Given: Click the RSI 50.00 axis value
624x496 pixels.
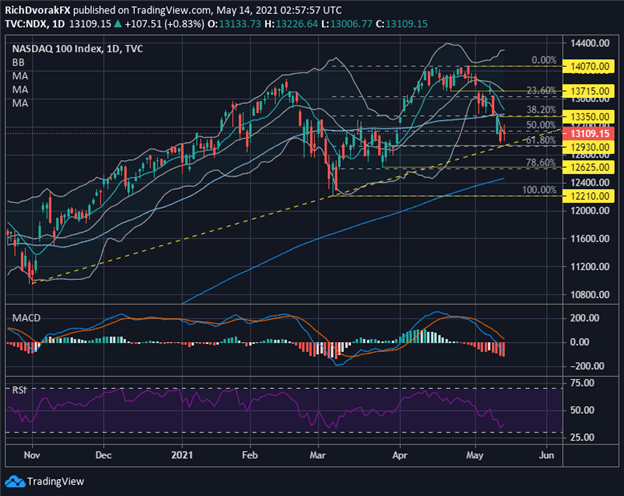Looking at the screenshot, I should (582, 410).
